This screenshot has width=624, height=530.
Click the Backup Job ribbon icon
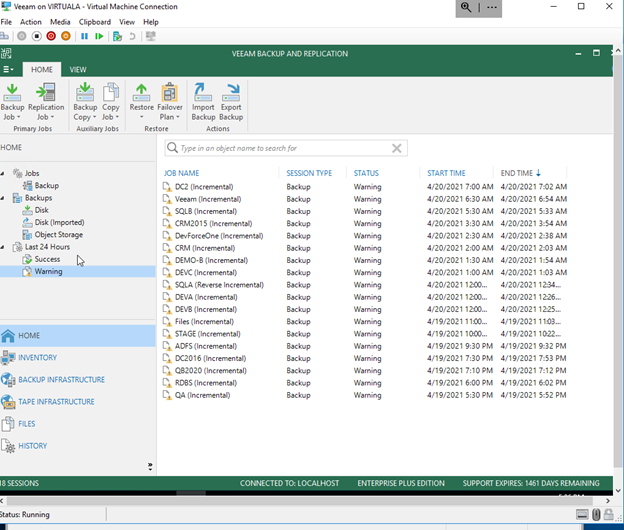point(12,93)
